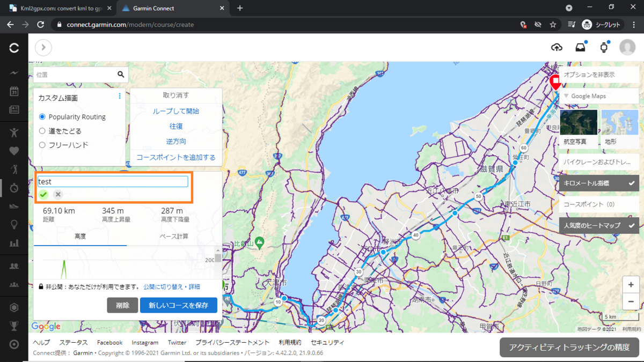Open the shoe gear icon in sidebar
Screen dimensions: 644x362
point(14,206)
